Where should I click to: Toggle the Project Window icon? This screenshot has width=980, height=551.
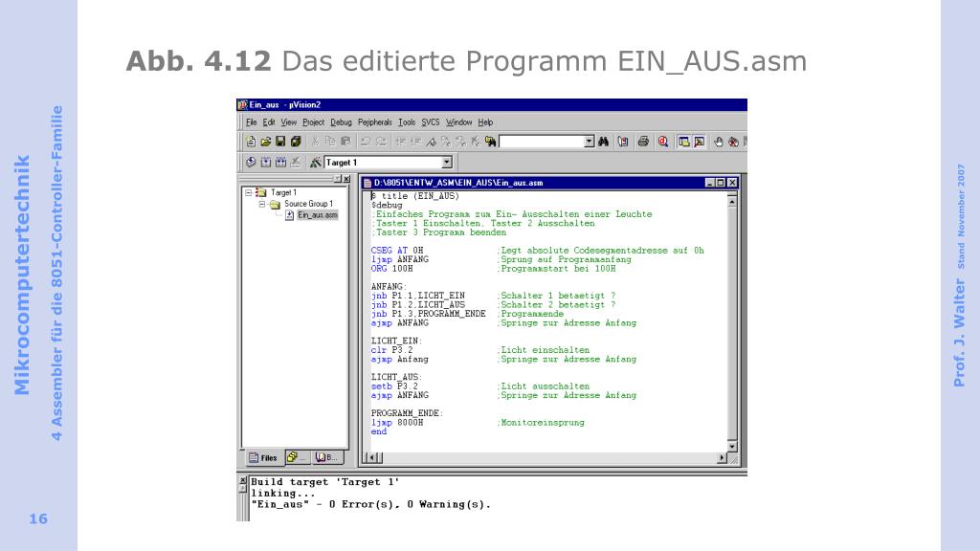coord(684,142)
